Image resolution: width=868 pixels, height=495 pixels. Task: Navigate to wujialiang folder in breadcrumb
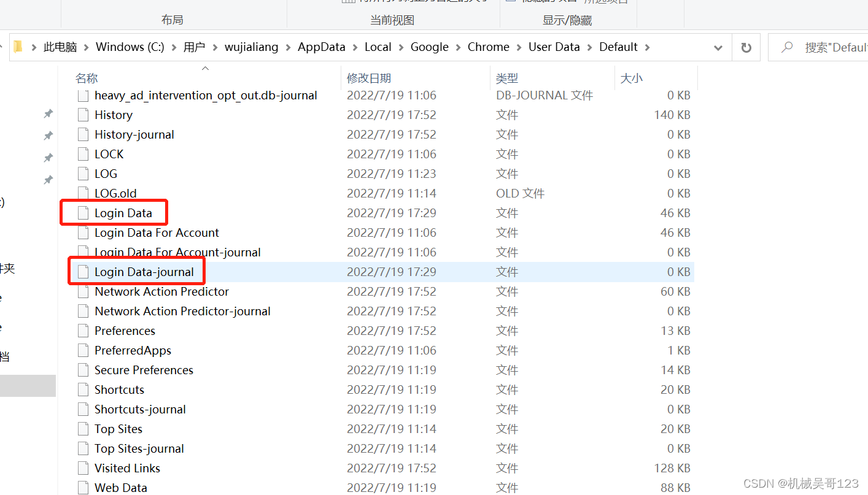pyautogui.click(x=251, y=47)
